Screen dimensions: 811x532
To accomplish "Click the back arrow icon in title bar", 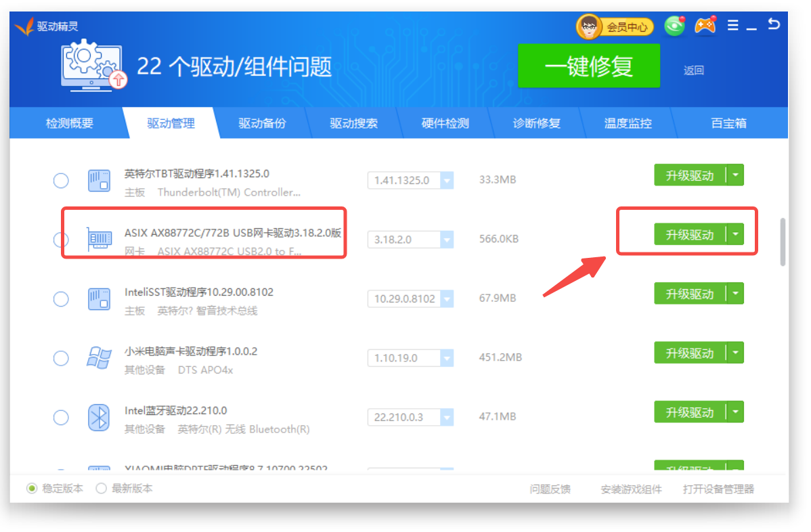I will (x=774, y=24).
